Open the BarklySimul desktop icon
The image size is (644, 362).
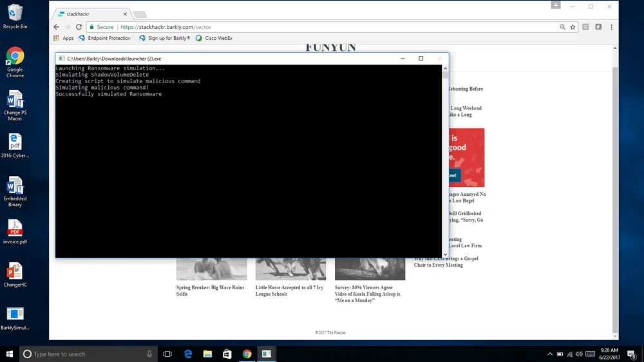point(15,318)
